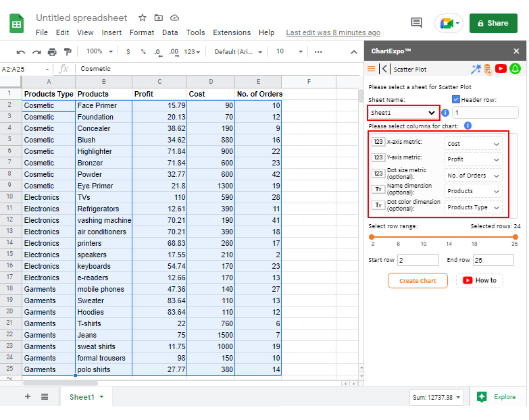Add a new sheet
529x420 pixels.
(28, 396)
